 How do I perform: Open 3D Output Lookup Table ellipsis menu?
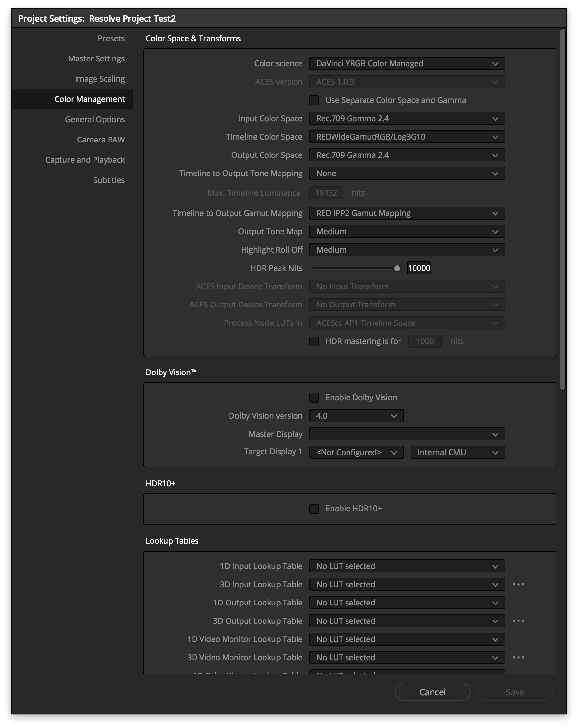pos(518,620)
